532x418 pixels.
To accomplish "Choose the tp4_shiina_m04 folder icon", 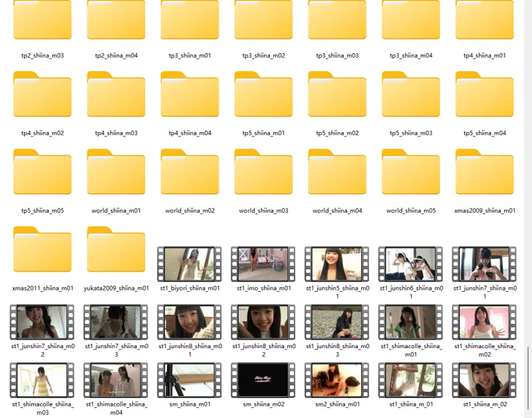I will tap(190, 94).
